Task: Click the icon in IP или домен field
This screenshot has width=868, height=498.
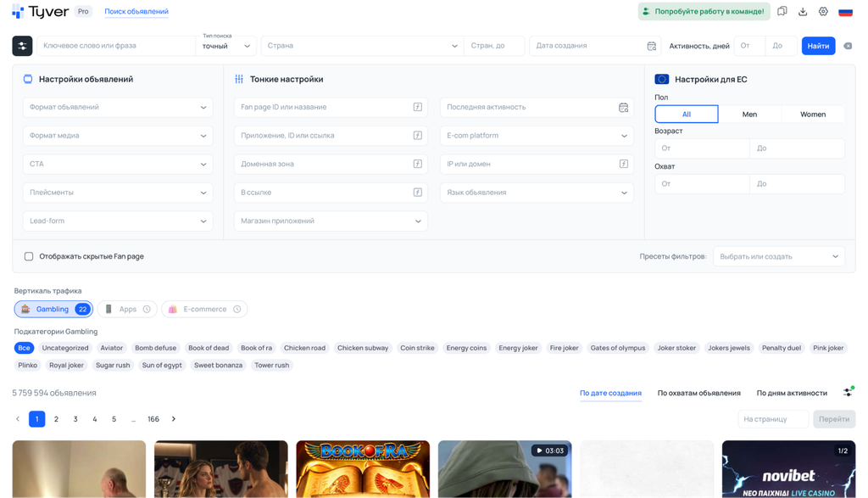Action: click(x=623, y=164)
